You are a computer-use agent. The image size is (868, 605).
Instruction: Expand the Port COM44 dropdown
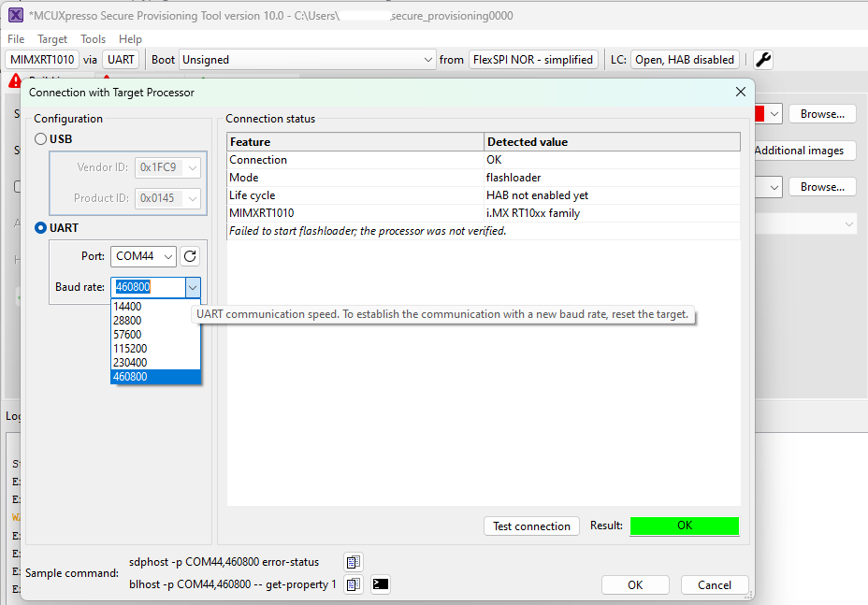(143, 256)
